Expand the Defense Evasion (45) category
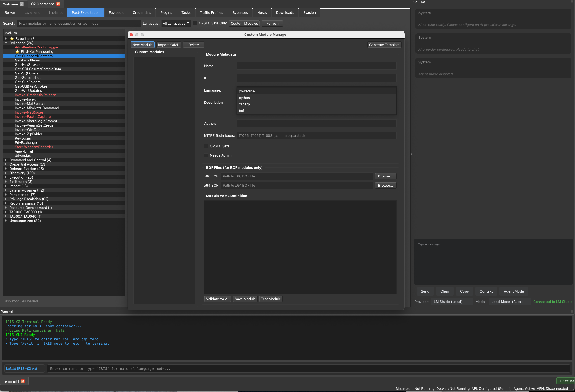The image size is (575, 392). (x=6, y=169)
